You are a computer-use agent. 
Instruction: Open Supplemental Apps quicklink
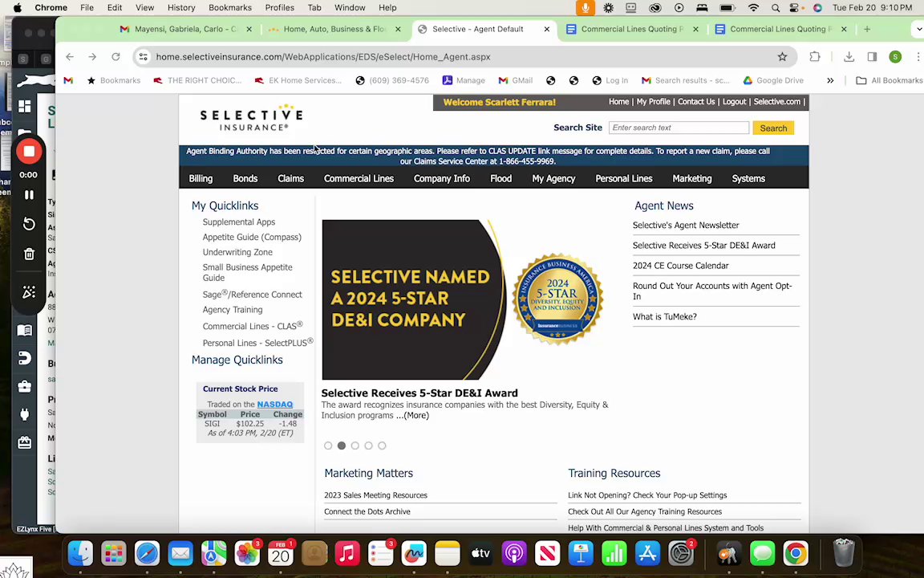pos(239,222)
